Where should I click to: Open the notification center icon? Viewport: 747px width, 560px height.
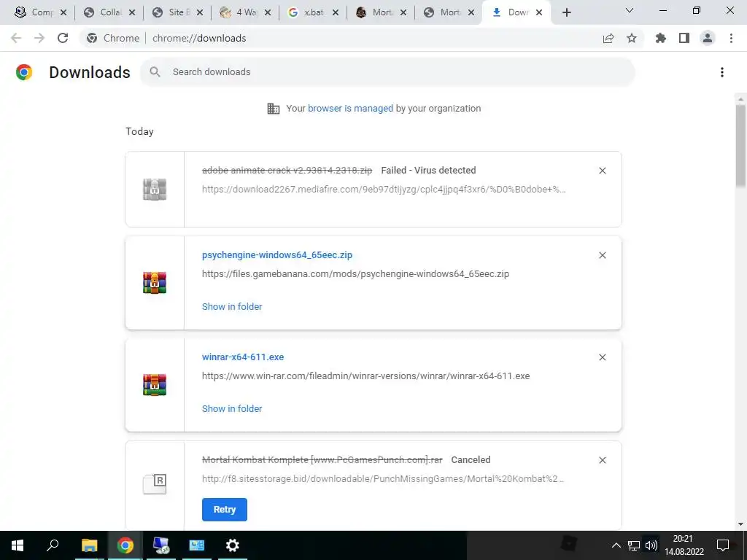point(723,545)
